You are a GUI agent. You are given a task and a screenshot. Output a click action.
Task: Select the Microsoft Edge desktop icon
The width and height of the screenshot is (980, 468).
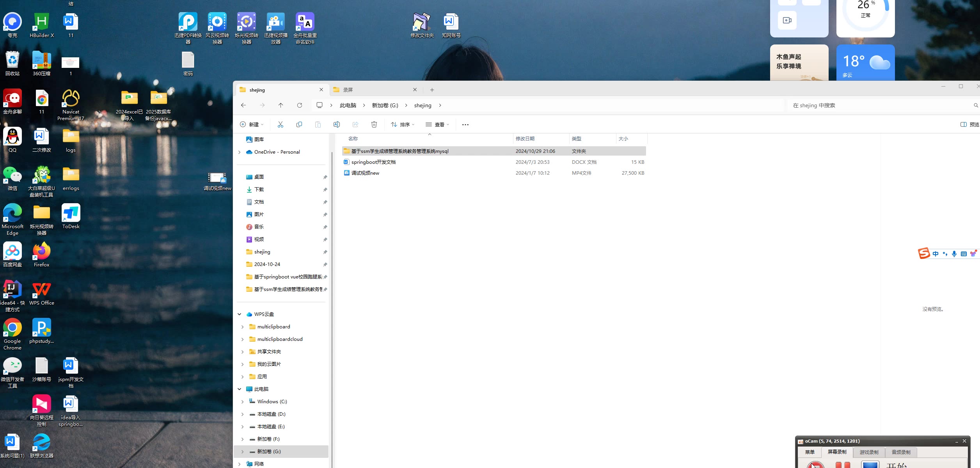12,220
